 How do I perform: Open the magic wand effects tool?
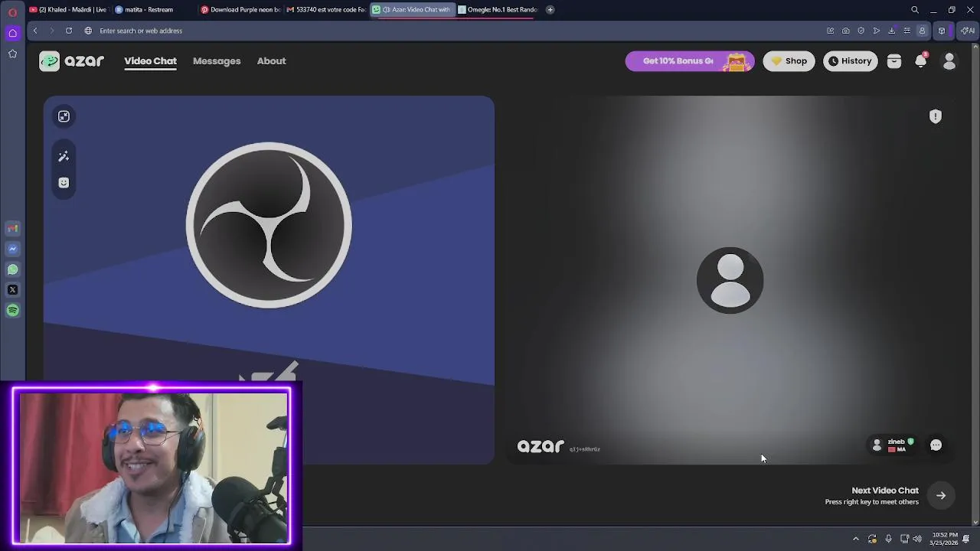coord(64,156)
